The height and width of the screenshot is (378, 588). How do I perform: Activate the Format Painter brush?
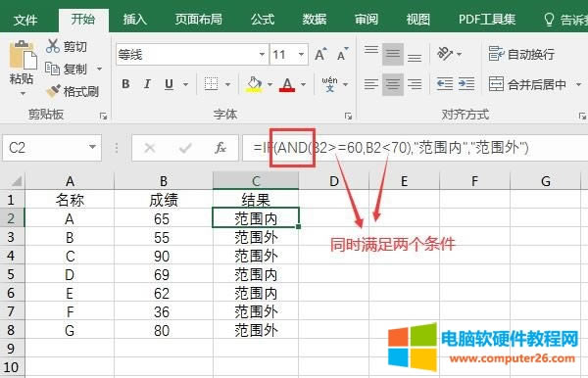click(x=53, y=91)
